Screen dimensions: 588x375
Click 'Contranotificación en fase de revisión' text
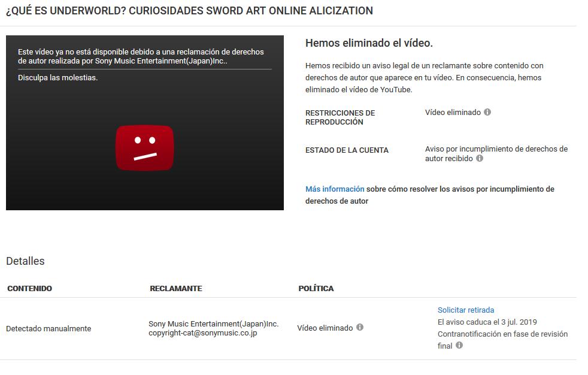point(502,334)
